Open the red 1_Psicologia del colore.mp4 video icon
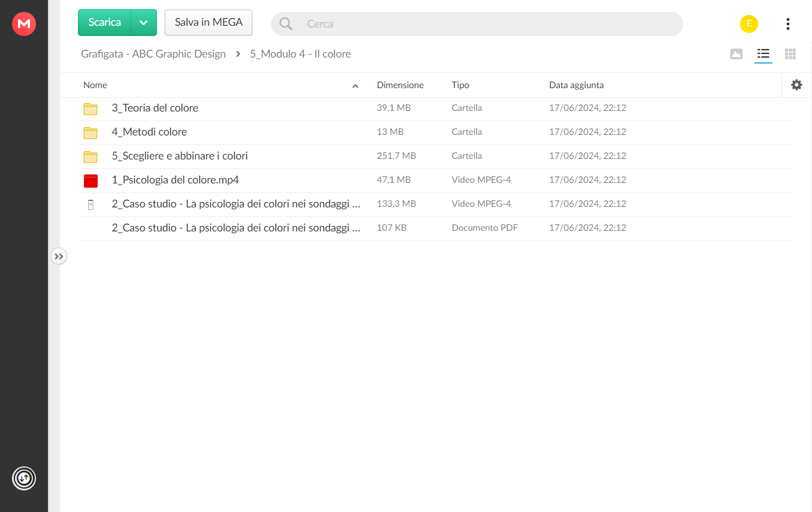The image size is (812, 512). [x=90, y=180]
